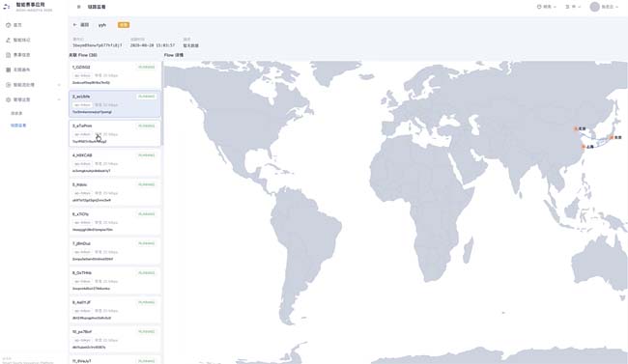Screen dimensions: 628x364
Task: Click the RUNNING badge on flow card 1
Action: [146, 68]
